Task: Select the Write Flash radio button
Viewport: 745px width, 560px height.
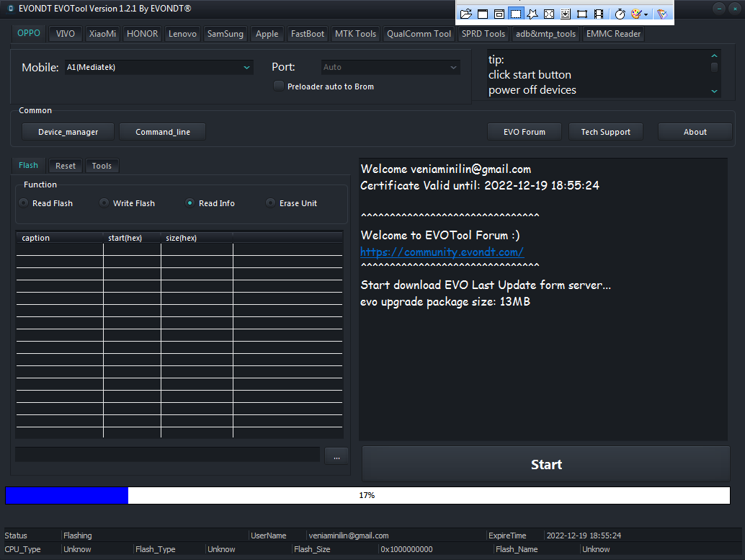Action: pos(104,203)
